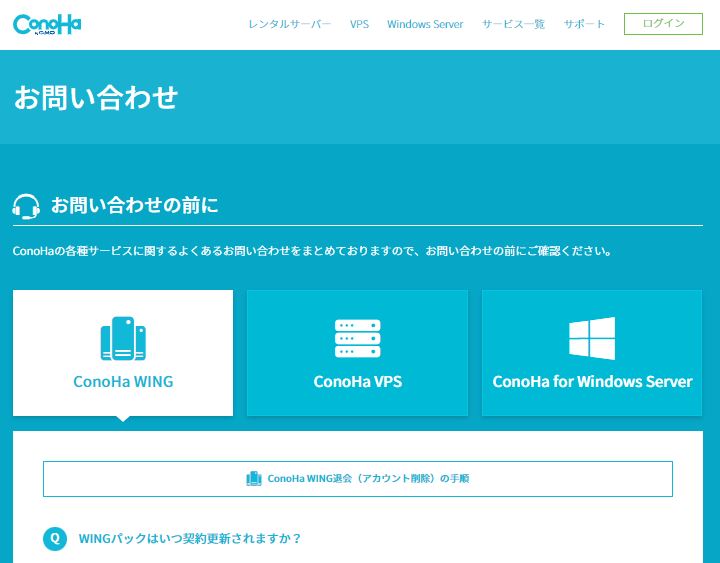Select the ConoHa VPS server rack icon

click(x=358, y=338)
